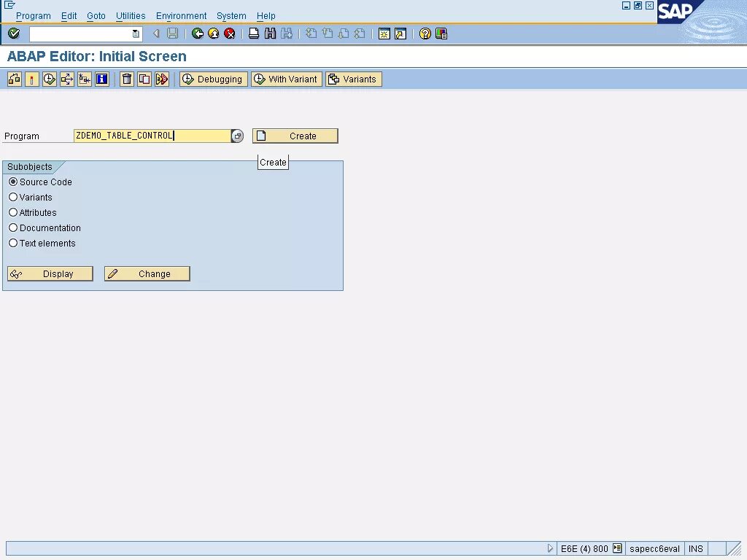Click the sapecc6eval server name in status bar
Viewport: 747px width, 560px height.
click(654, 548)
